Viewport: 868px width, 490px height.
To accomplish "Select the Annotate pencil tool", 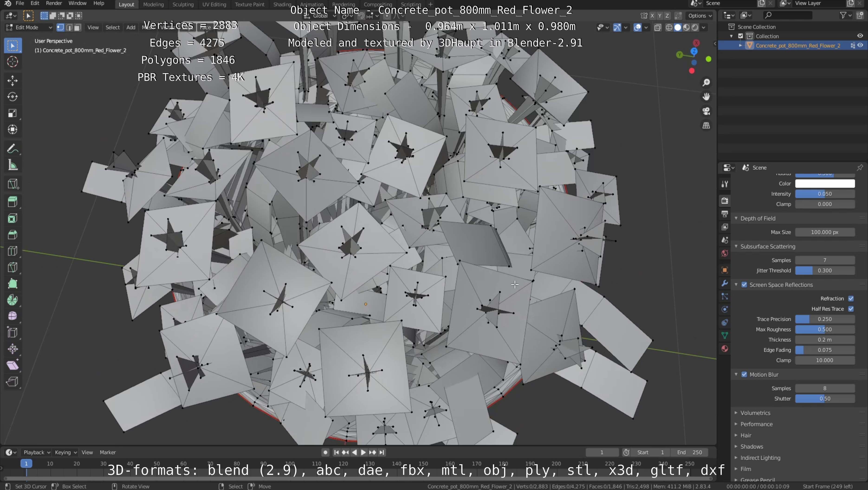I will [x=13, y=149].
